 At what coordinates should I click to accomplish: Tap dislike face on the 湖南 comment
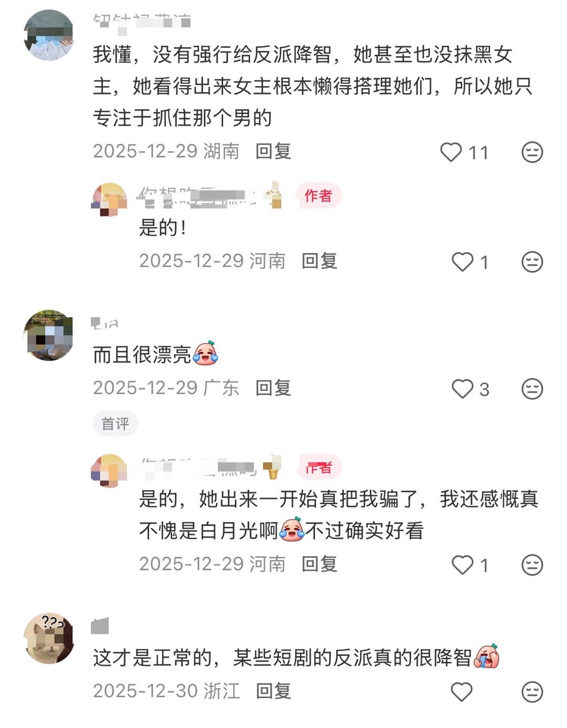[x=532, y=152]
